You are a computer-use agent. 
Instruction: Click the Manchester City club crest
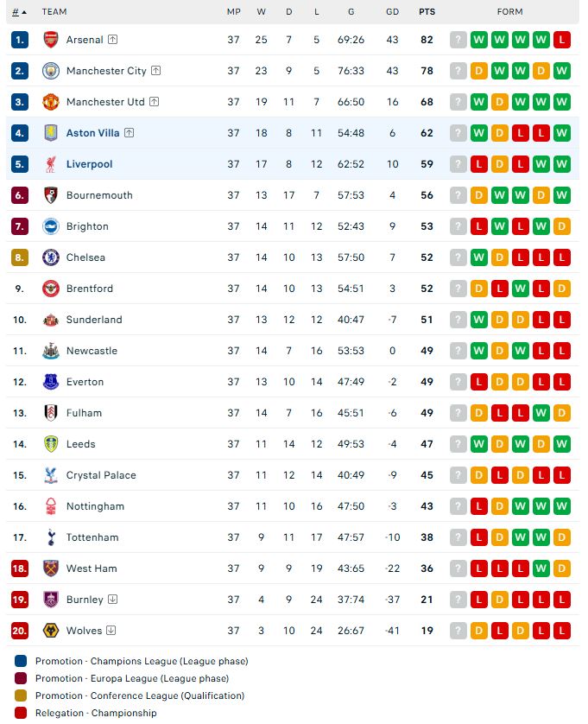point(51,71)
